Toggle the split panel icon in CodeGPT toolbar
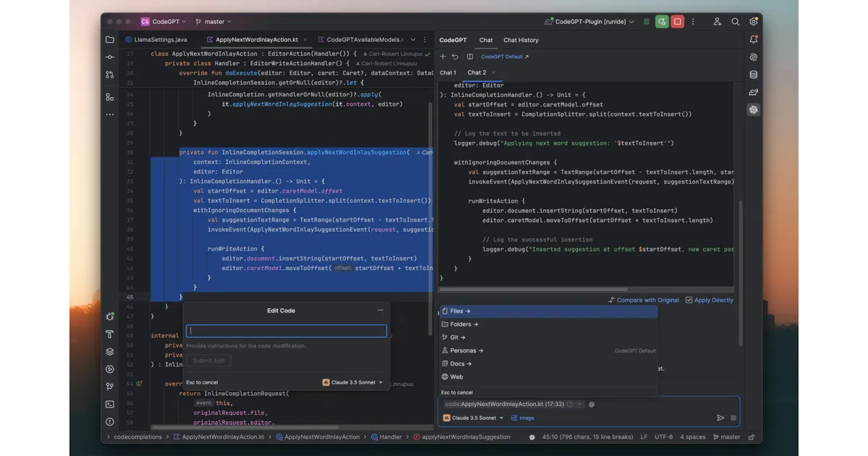The image size is (868, 456). pyautogui.click(x=469, y=56)
